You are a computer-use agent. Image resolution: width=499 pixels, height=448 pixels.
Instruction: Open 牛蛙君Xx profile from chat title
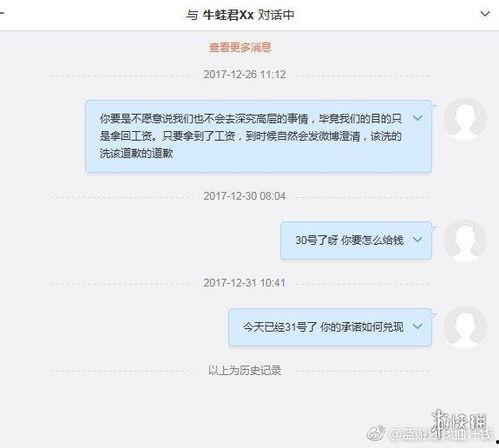coord(228,15)
